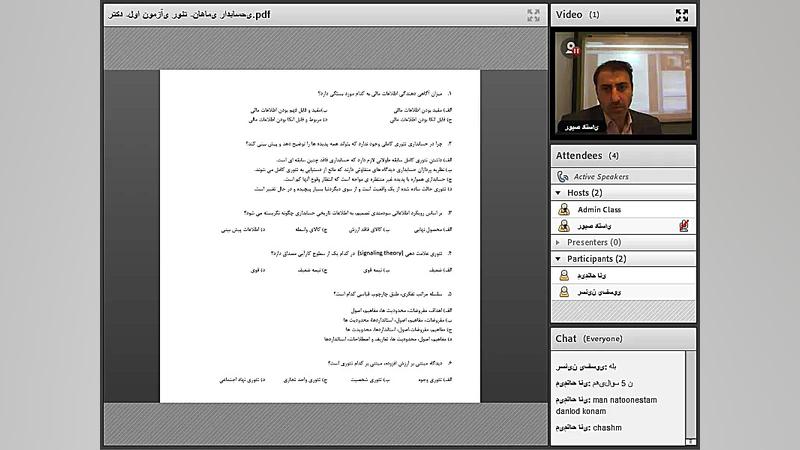Click the host icon in the row below Admin Class
This screenshot has height=450, width=800.
pos(564,226)
